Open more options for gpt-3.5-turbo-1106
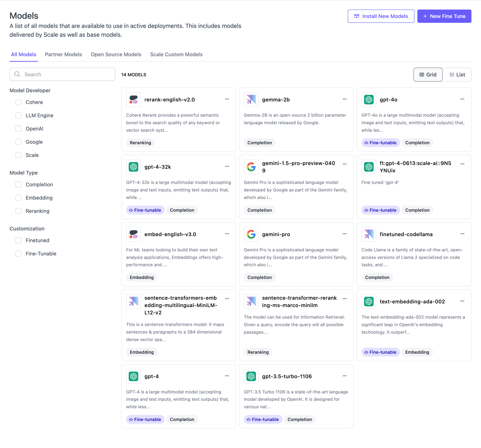The height and width of the screenshot is (448, 481). 345,376
